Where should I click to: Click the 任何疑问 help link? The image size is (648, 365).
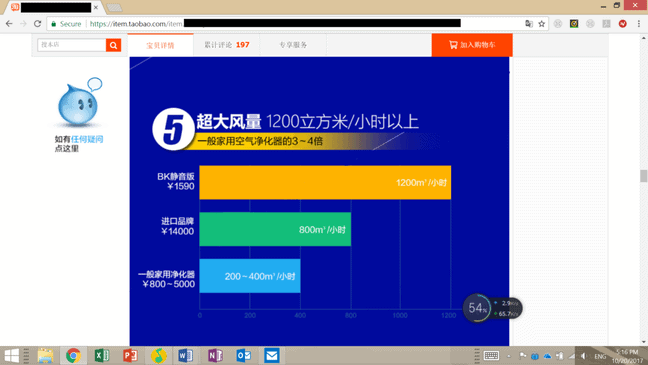pos(87,139)
